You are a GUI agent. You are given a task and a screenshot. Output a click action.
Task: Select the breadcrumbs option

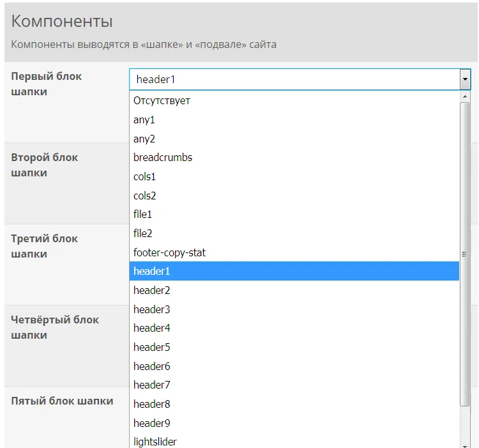click(163, 157)
